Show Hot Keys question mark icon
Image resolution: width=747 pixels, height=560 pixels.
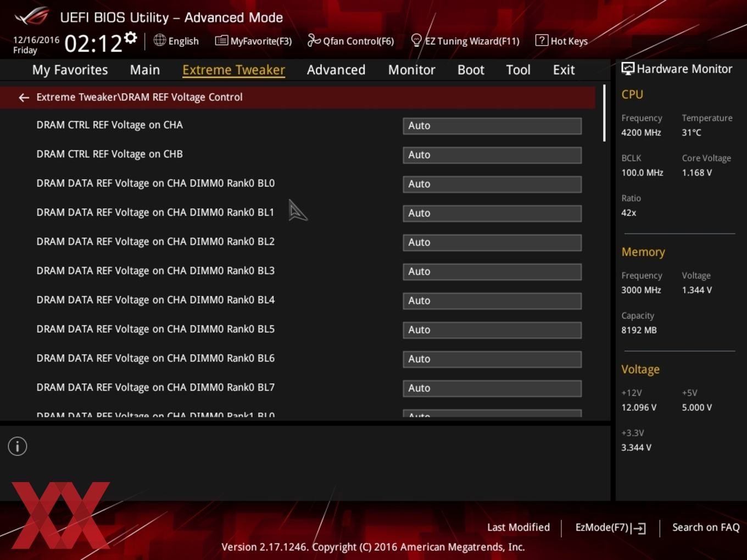pos(542,40)
